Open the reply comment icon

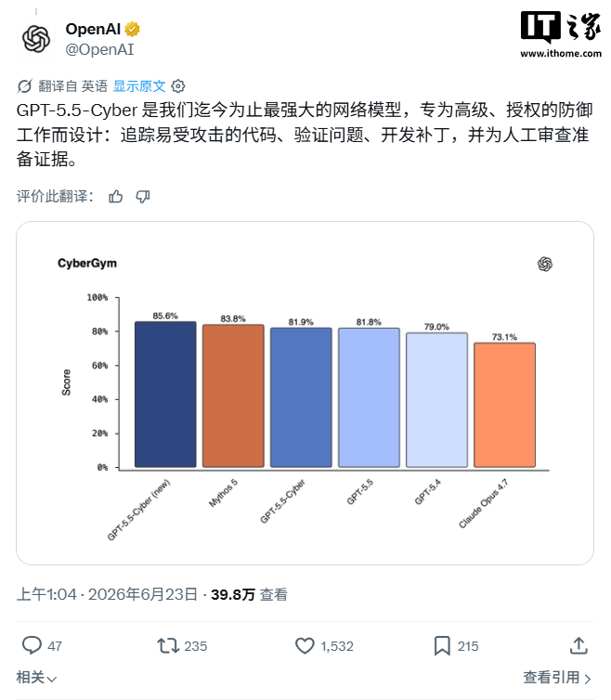click(32, 645)
